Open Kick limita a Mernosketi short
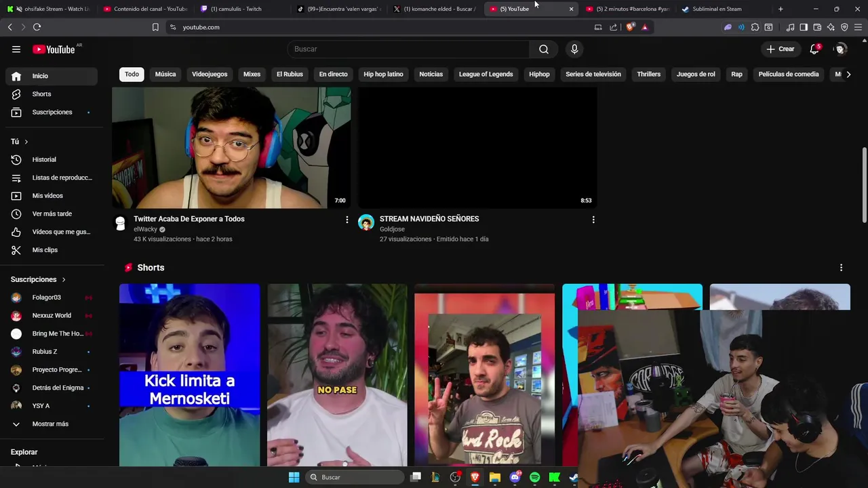Image resolution: width=868 pixels, height=488 pixels. coord(189,375)
